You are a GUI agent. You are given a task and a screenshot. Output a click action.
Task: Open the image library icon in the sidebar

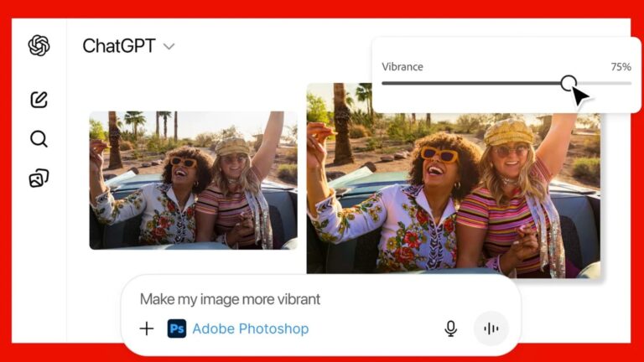click(x=39, y=178)
